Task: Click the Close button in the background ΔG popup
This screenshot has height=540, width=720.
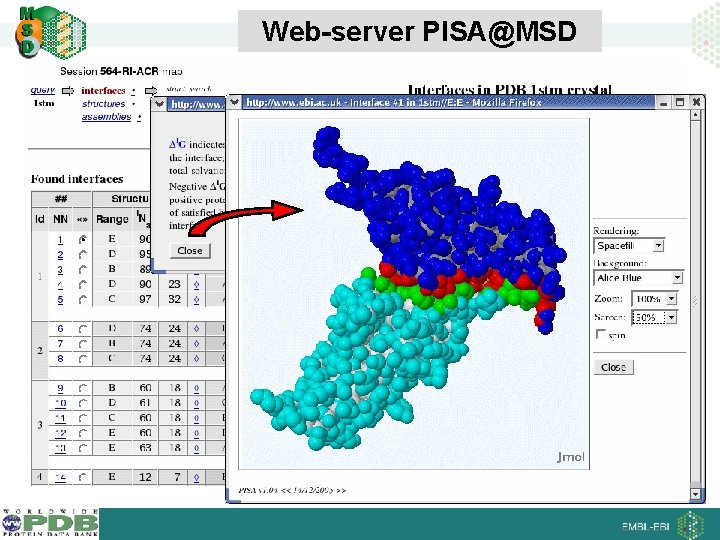Action: pos(190,251)
